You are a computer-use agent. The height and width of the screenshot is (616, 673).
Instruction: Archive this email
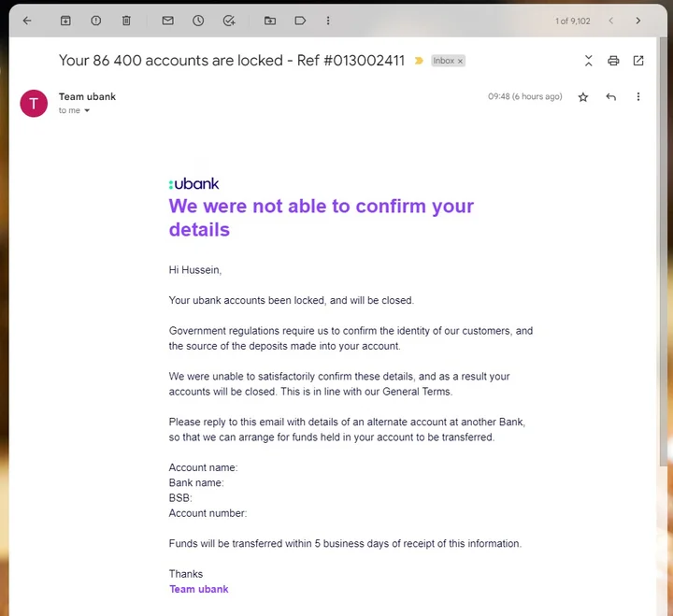[x=65, y=21]
